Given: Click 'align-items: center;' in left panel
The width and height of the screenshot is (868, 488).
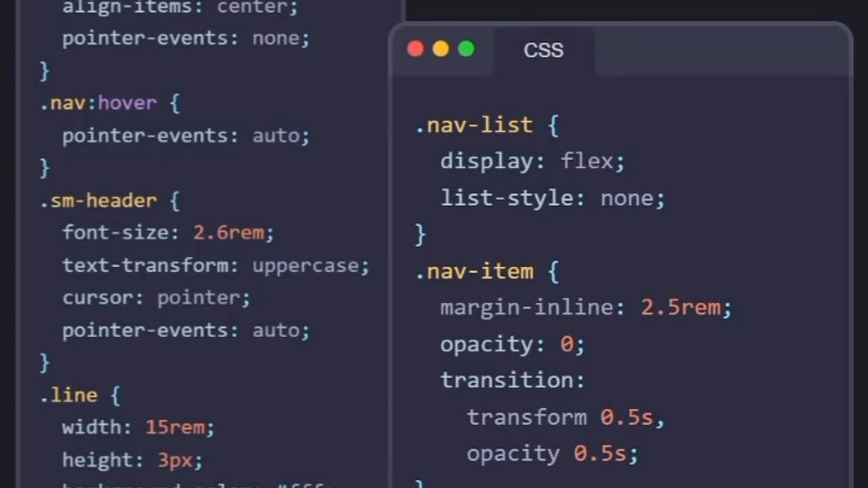Looking at the screenshot, I should (x=180, y=7).
